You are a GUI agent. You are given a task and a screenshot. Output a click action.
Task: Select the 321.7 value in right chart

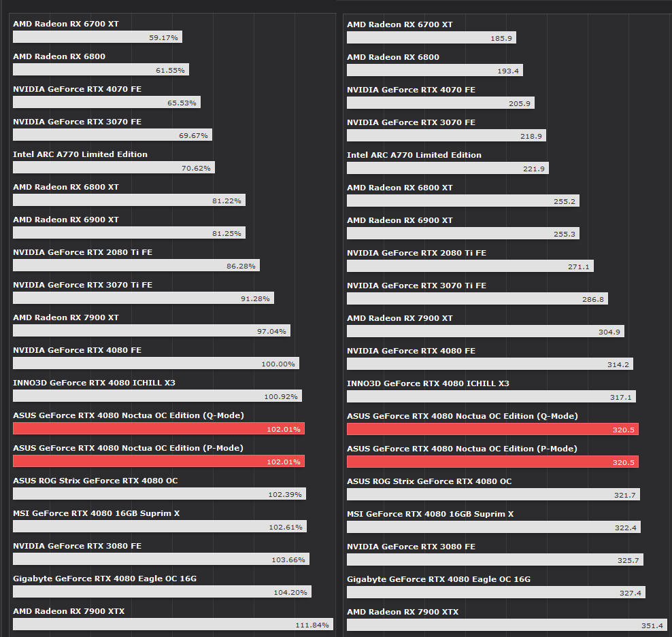625,495
